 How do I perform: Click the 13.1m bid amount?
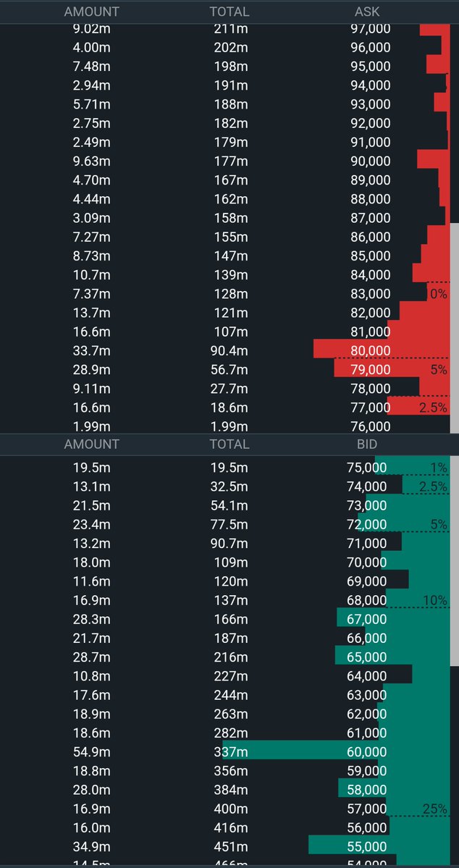coord(92,486)
